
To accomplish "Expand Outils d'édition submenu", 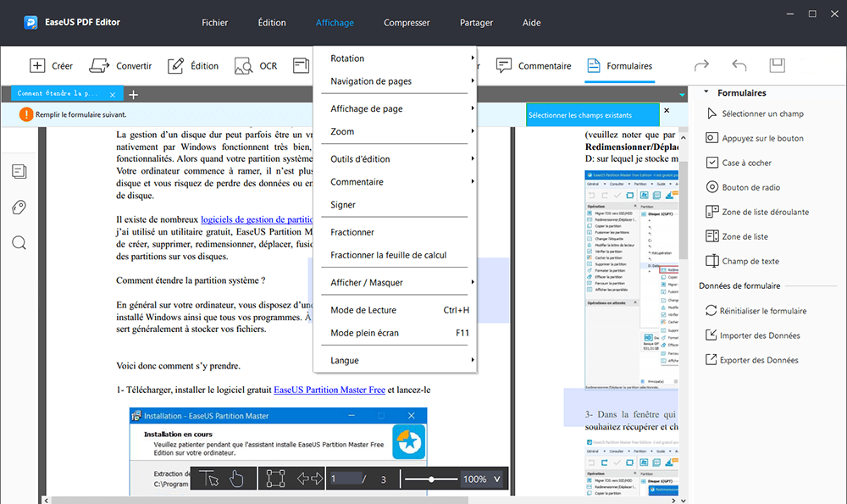I will 395,158.
